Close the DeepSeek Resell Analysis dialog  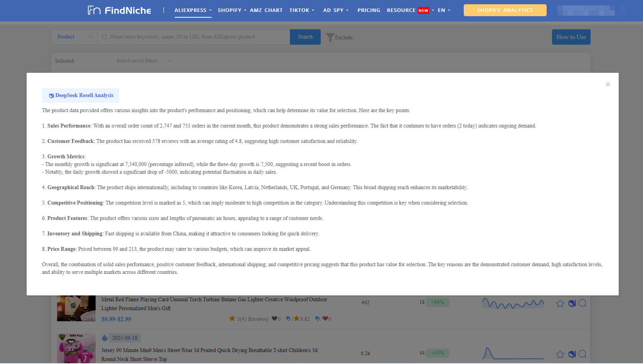(608, 84)
